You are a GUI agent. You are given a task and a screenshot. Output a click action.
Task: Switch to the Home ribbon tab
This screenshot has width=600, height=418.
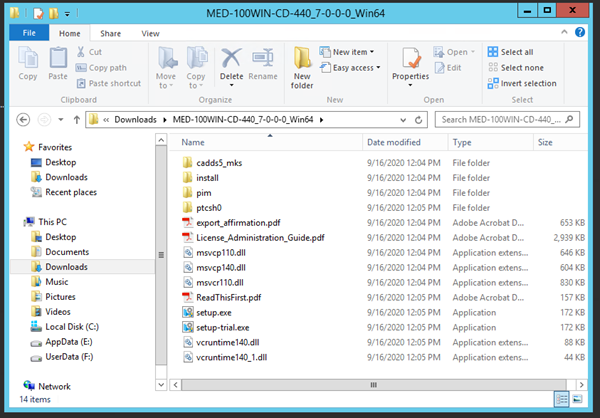pos(70,33)
